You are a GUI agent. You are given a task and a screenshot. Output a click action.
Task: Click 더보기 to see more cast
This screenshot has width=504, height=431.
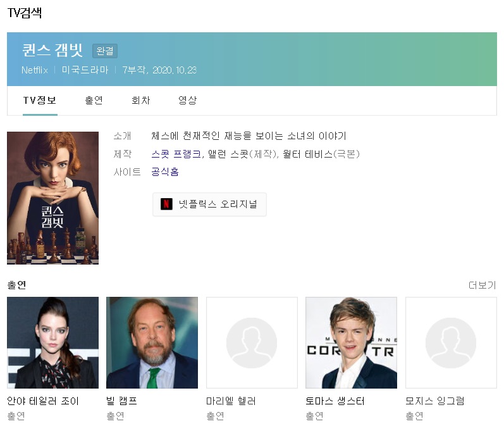point(482,285)
